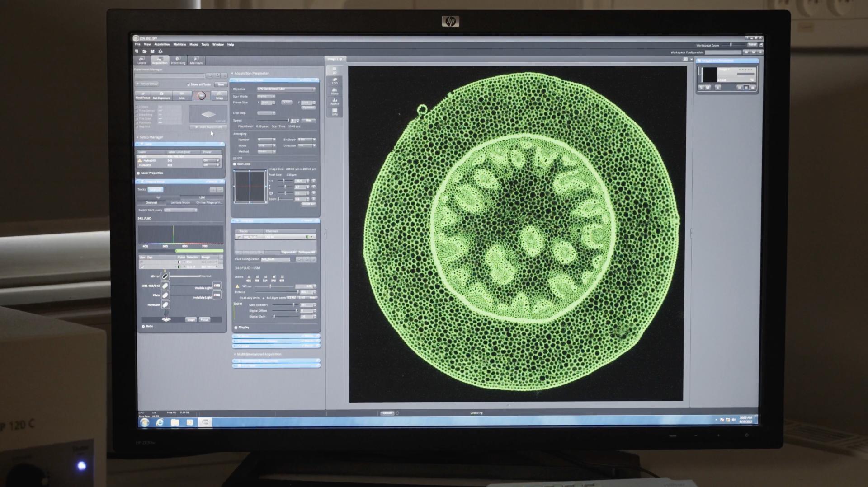The width and height of the screenshot is (868, 487).
Task: Click the Reset All scan area button
Action: (x=309, y=204)
